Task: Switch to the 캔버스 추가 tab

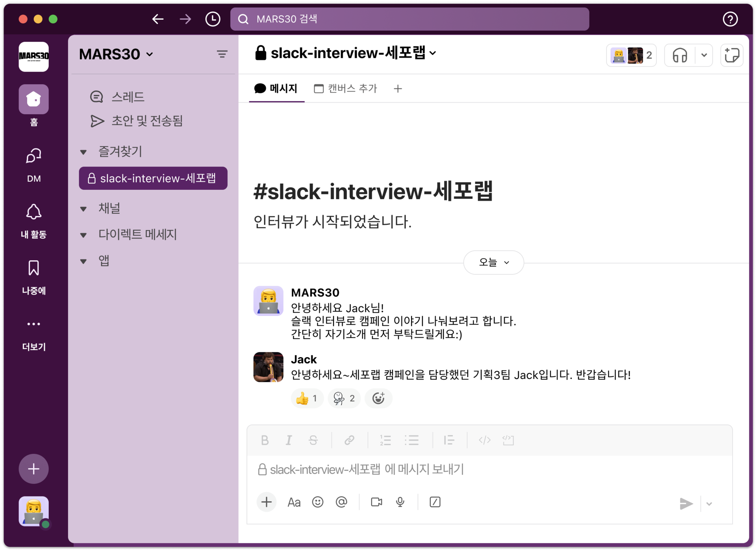Action: coord(346,89)
